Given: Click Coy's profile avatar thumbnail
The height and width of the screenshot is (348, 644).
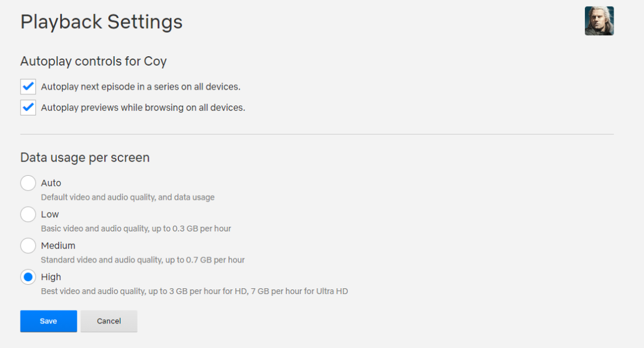Looking at the screenshot, I should click(x=599, y=21).
